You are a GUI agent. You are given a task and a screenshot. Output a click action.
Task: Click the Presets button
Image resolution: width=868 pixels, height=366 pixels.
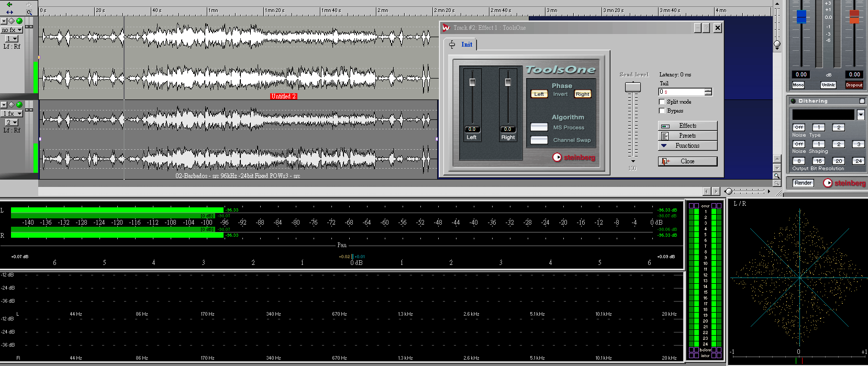[687, 136]
